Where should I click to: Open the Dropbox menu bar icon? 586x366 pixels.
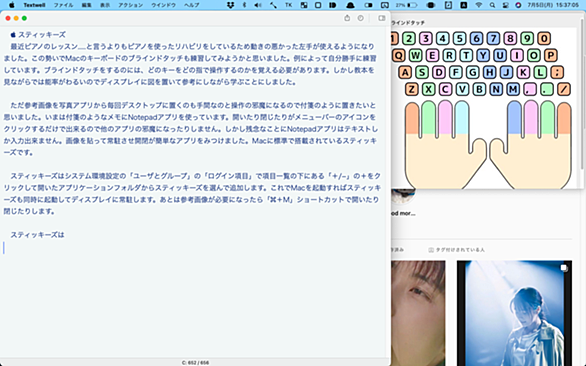[x=231, y=5]
